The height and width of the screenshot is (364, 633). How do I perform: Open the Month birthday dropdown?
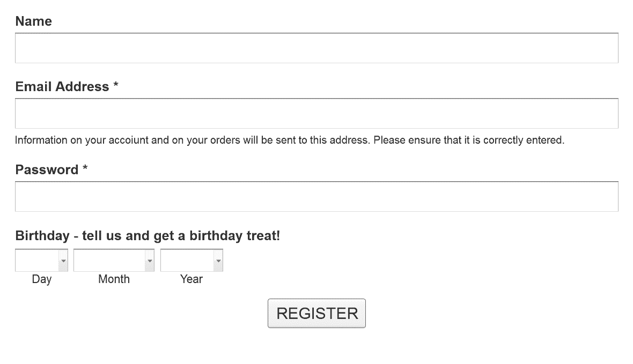(114, 261)
